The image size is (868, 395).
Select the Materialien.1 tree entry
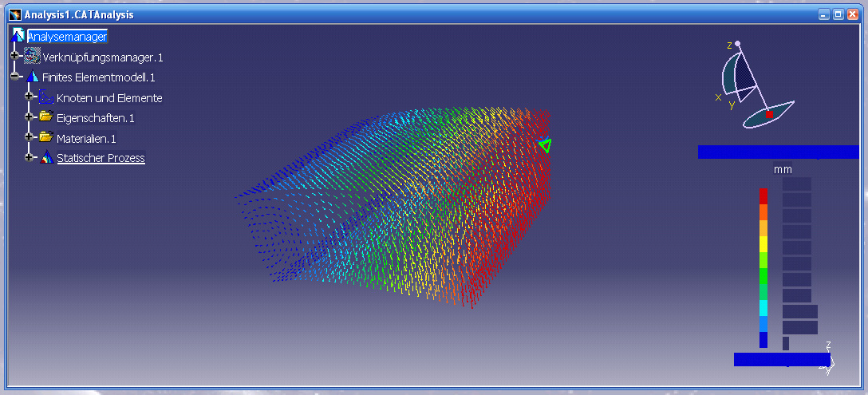(86, 138)
